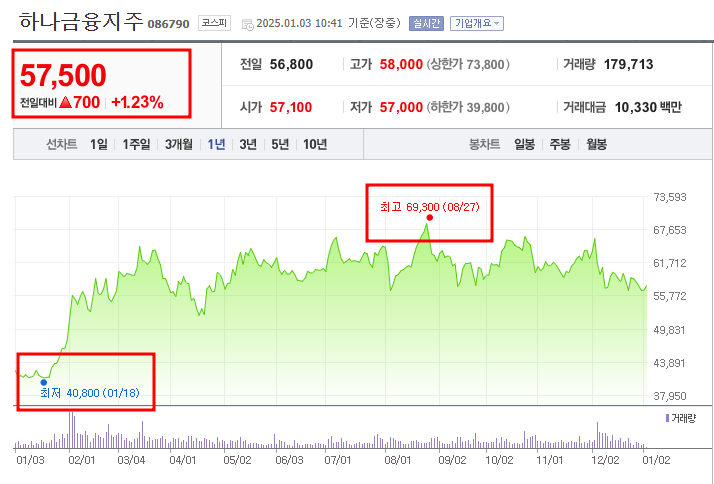Click the lower limit text 하한가 39,800
Image resolution: width=714 pixels, height=484 pixels.
[x=468, y=107]
